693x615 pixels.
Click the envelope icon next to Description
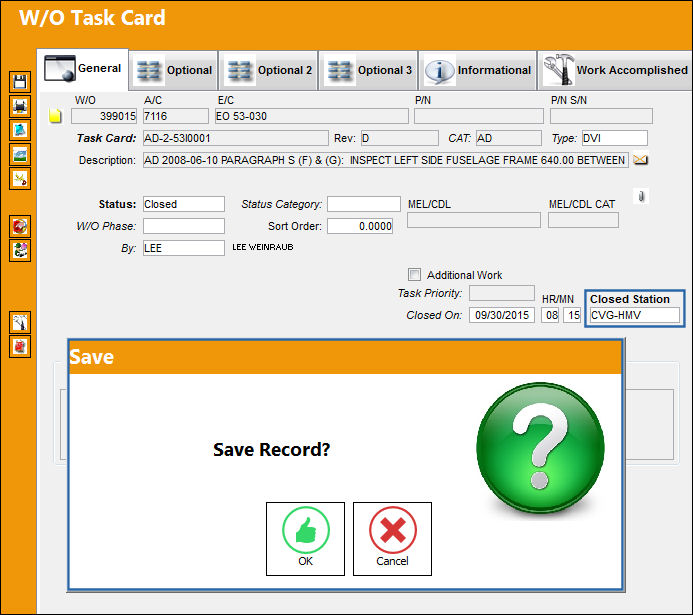[640, 159]
